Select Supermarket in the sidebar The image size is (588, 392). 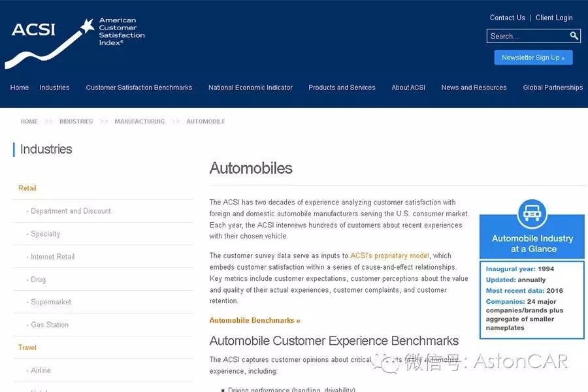pos(50,302)
